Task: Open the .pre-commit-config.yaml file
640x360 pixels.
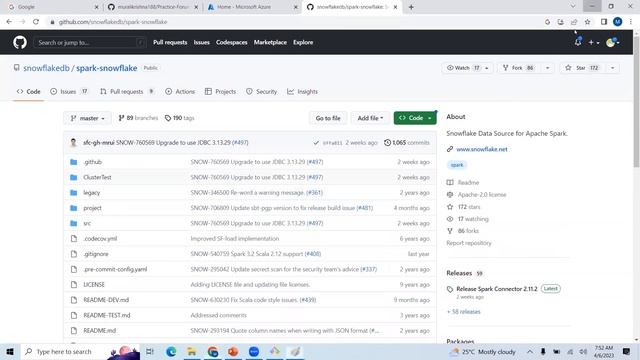Action: point(115,269)
